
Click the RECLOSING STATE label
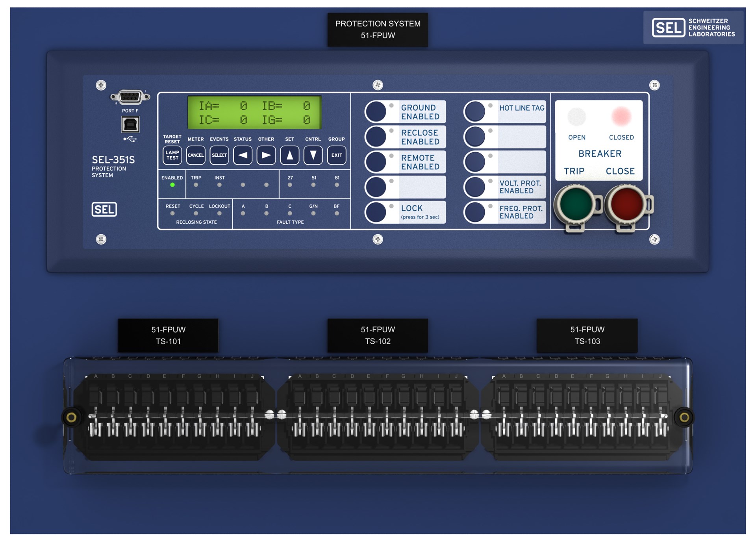click(196, 222)
